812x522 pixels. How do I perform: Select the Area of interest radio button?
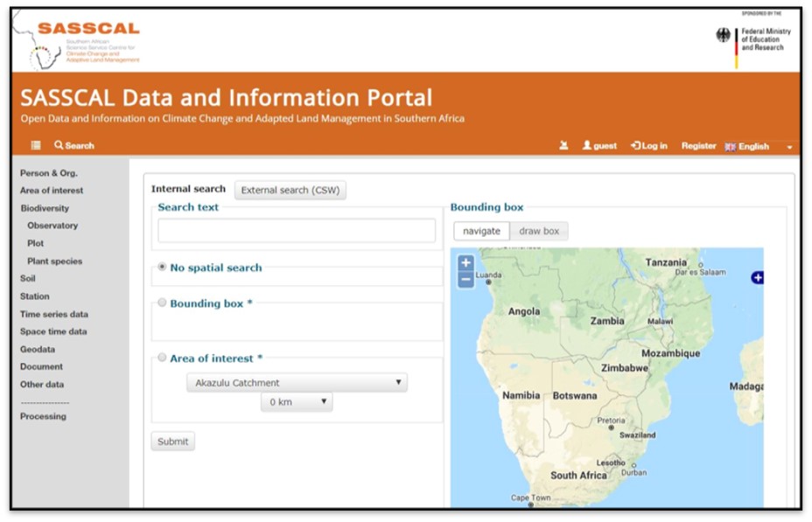point(163,358)
